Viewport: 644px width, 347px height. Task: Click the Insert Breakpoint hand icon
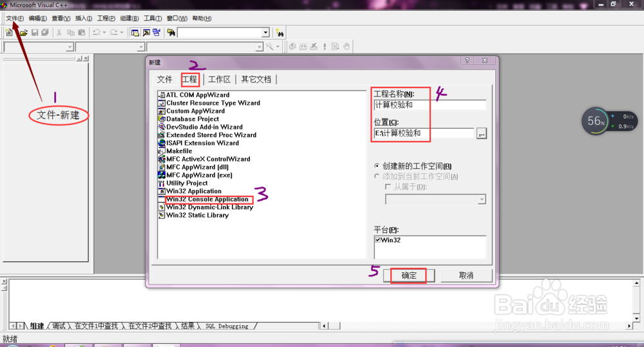[x=346, y=46]
